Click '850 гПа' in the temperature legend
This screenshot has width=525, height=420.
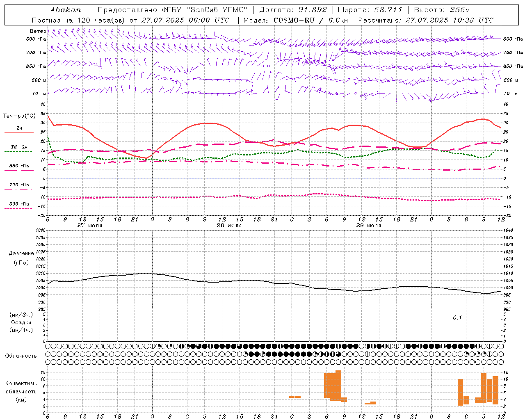(19, 166)
